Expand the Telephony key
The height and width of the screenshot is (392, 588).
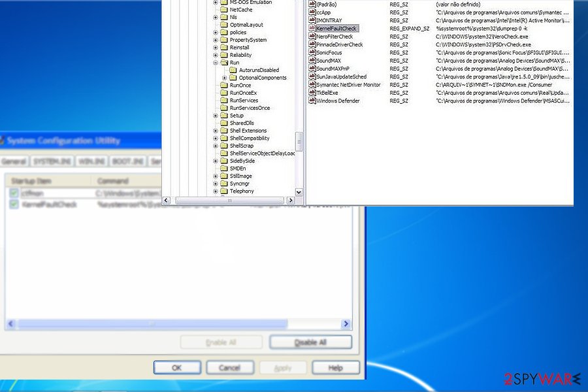[x=216, y=191]
